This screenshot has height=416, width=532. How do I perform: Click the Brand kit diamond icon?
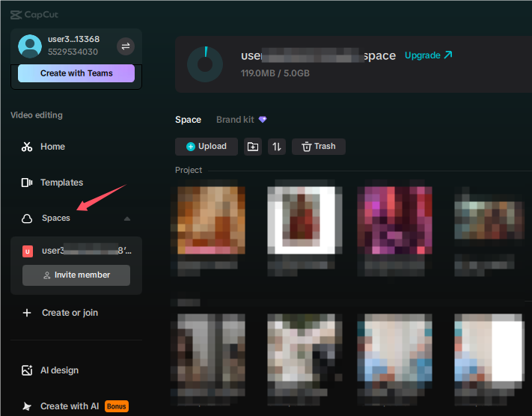tap(263, 120)
